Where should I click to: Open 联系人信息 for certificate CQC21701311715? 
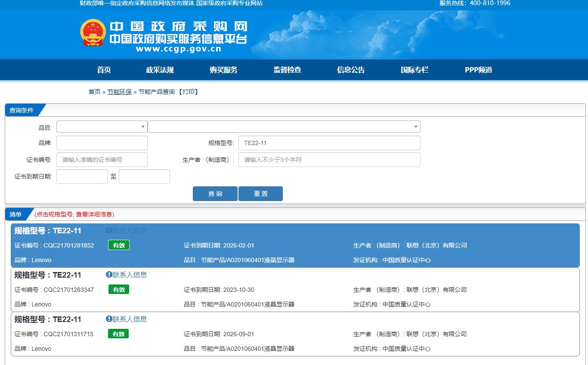[130, 319]
